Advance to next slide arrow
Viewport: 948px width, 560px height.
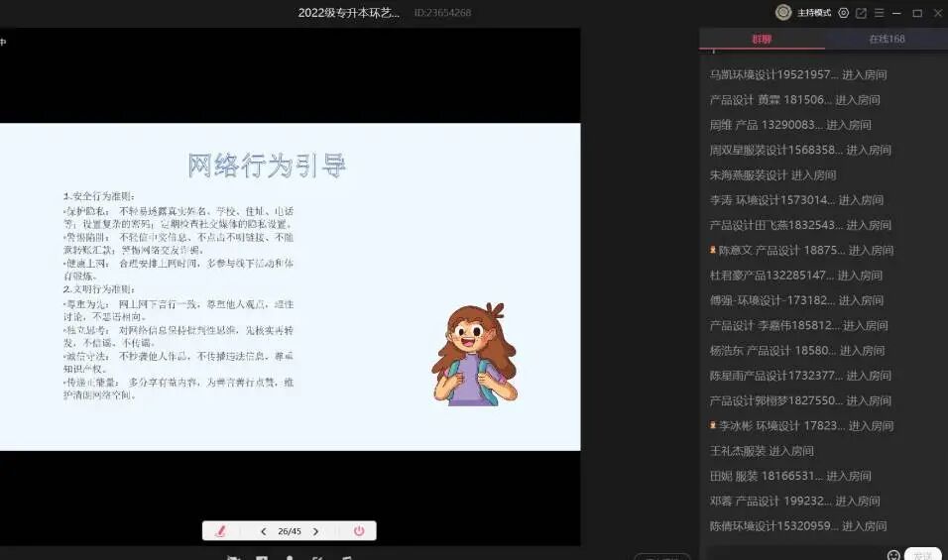point(315,531)
